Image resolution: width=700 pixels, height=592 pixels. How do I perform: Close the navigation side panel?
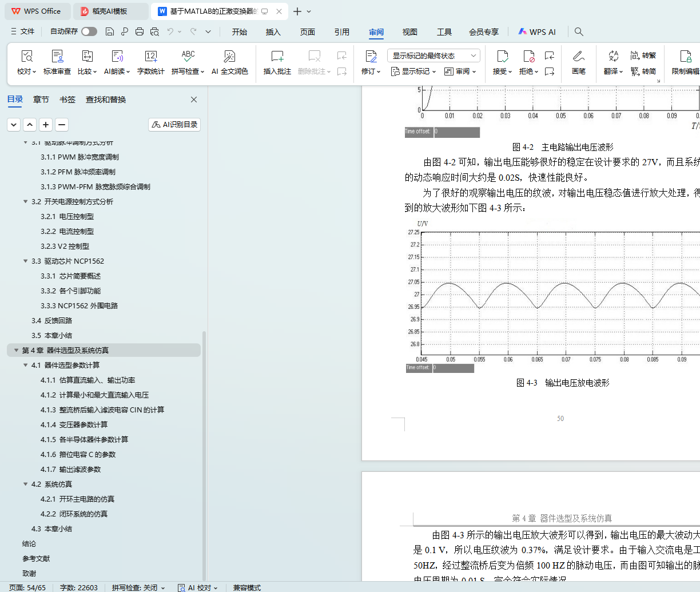coord(194,100)
